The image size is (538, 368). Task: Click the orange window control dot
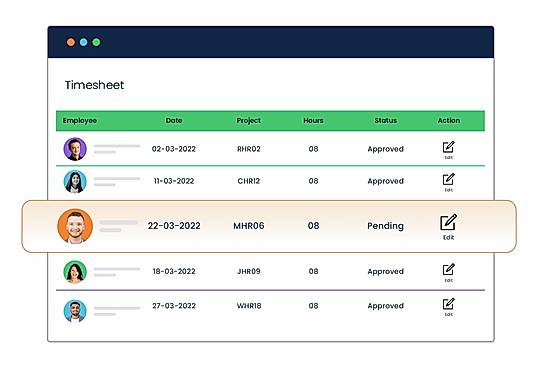[71, 42]
